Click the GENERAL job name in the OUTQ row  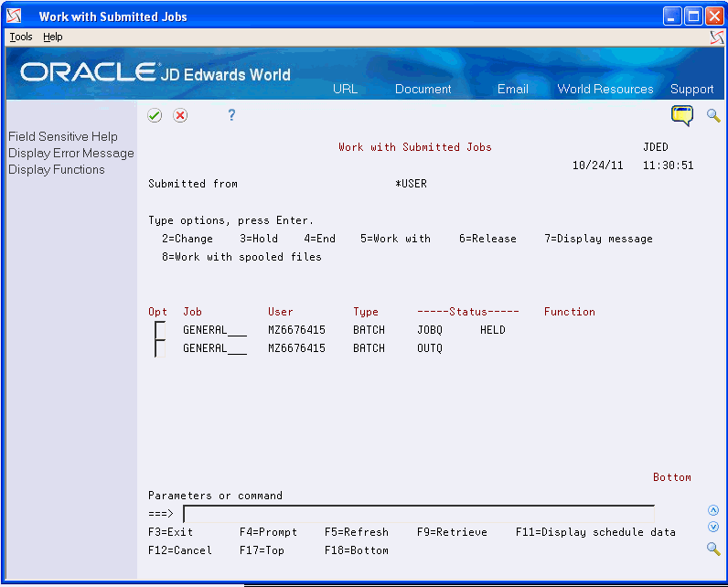[x=215, y=348]
